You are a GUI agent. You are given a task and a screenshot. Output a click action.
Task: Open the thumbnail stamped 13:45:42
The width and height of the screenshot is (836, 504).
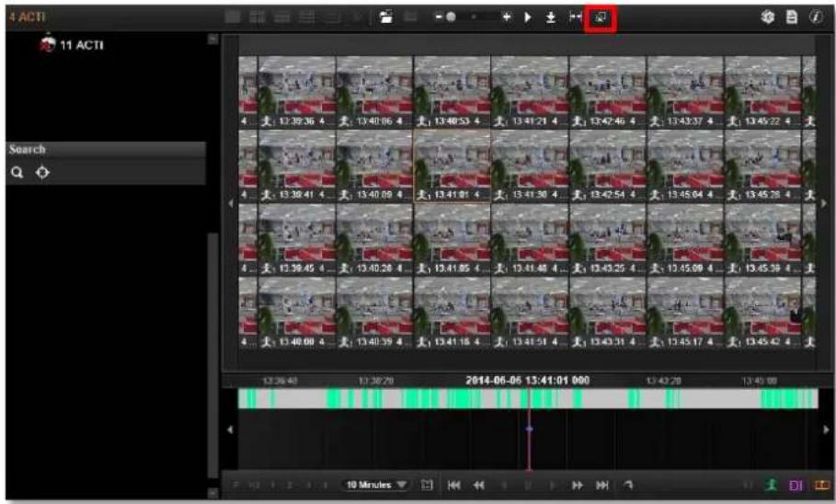(x=763, y=313)
